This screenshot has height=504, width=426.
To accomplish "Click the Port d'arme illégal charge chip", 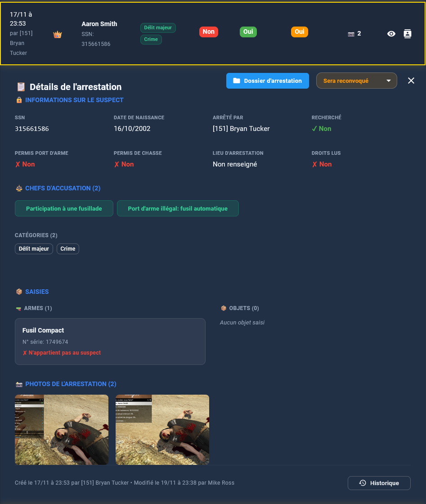I will click(x=178, y=208).
